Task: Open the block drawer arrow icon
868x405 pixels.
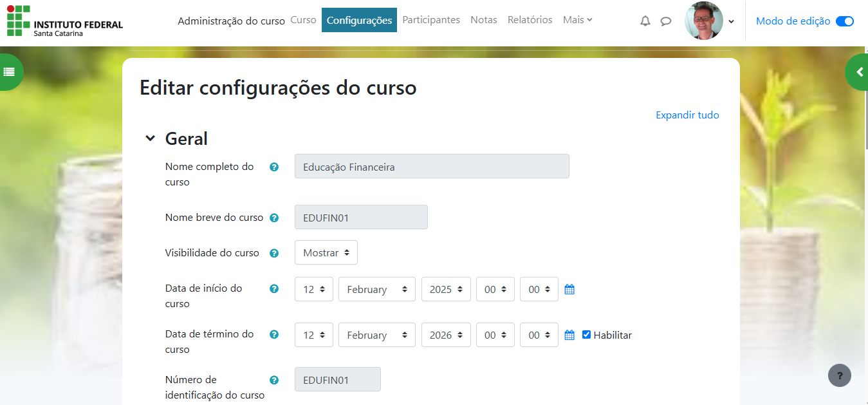Action: (860, 72)
